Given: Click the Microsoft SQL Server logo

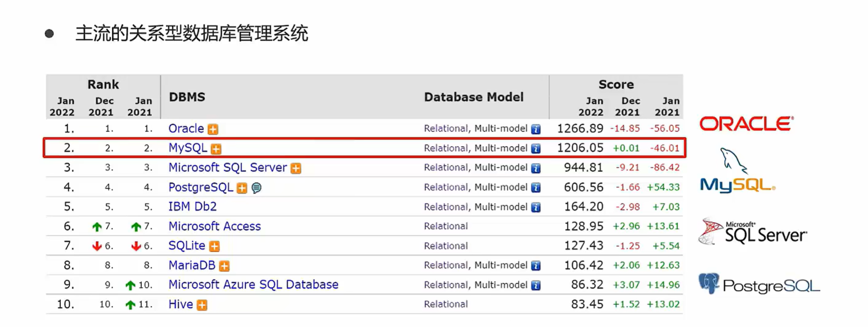Looking at the screenshot, I should click(x=752, y=231).
